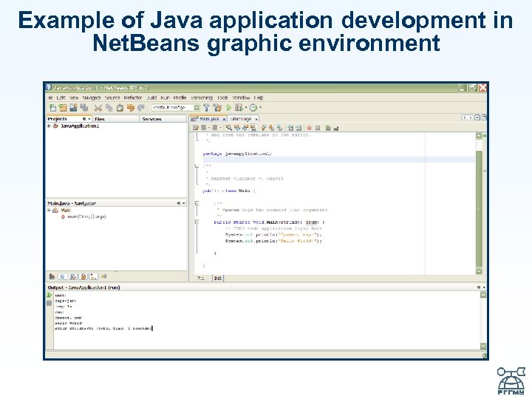This screenshot has width=532, height=399.
Task: Open the Build menu
Action: click(x=151, y=98)
